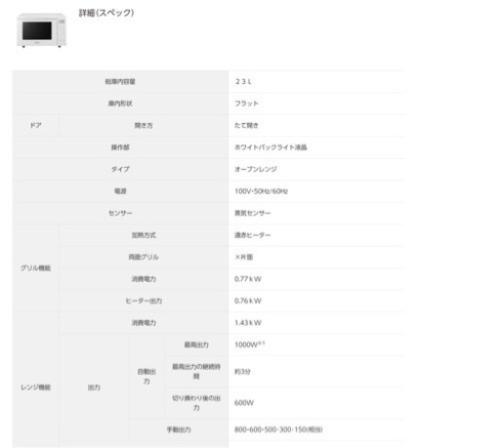Select the 0.76kW heater output value
500x448 pixels.
click(x=248, y=301)
